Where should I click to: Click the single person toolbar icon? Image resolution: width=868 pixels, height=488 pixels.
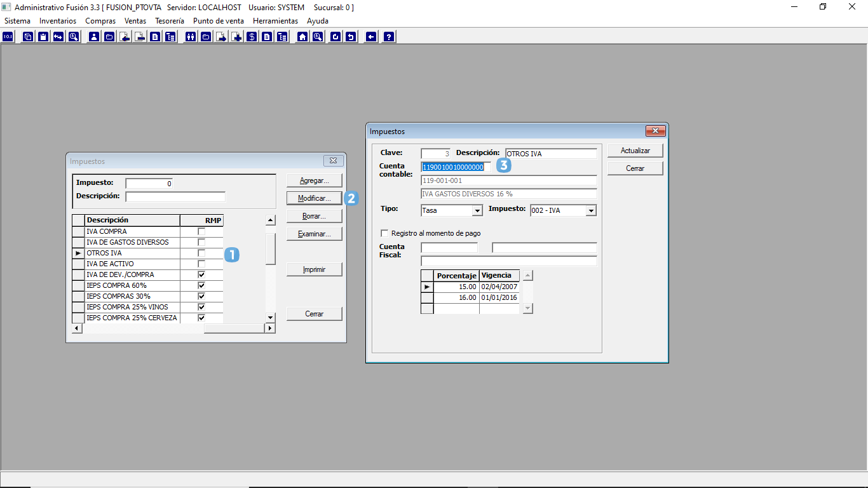[94, 36]
